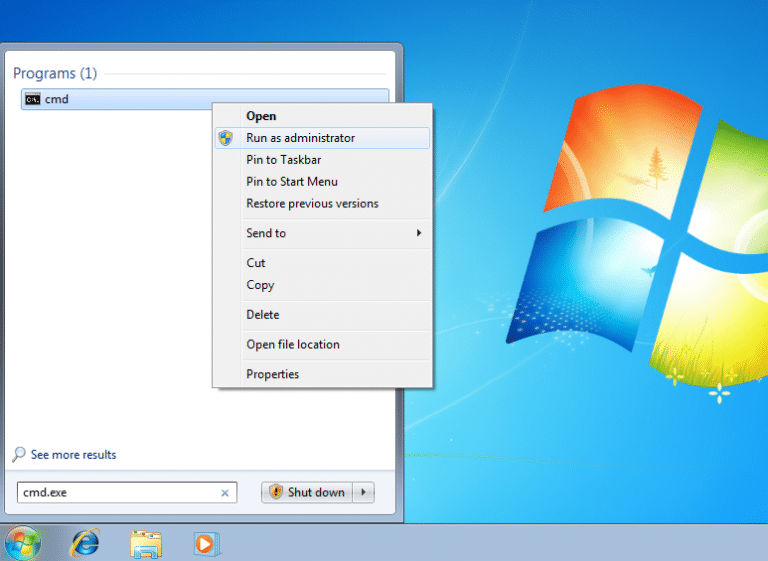Select Pin to Start Menu

(x=322, y=182)
